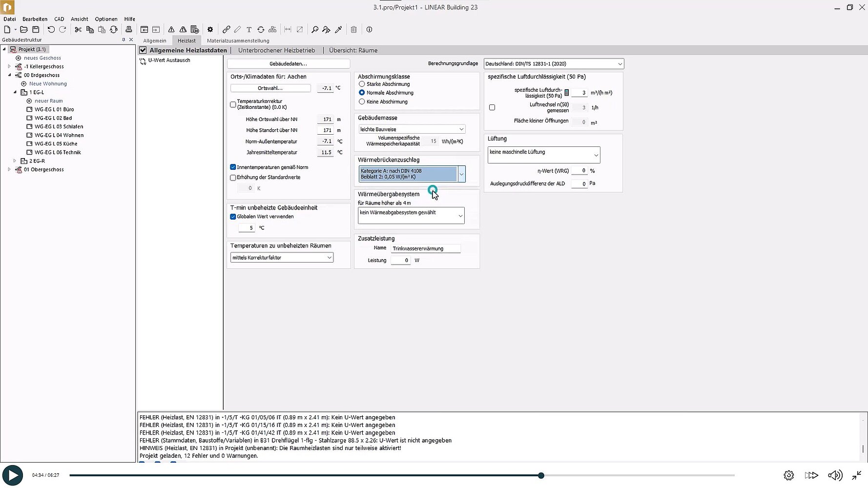The width and height of the screenshot is (868, 488).
Task: Open the Berechnungsgrundlage dropdown
Action: [x=554, y=64]
